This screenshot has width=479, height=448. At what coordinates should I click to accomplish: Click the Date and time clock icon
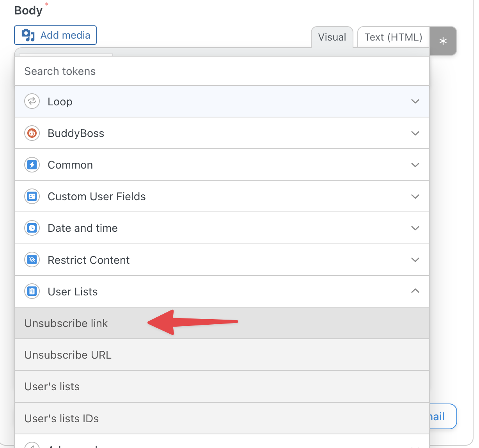[32, 228]
